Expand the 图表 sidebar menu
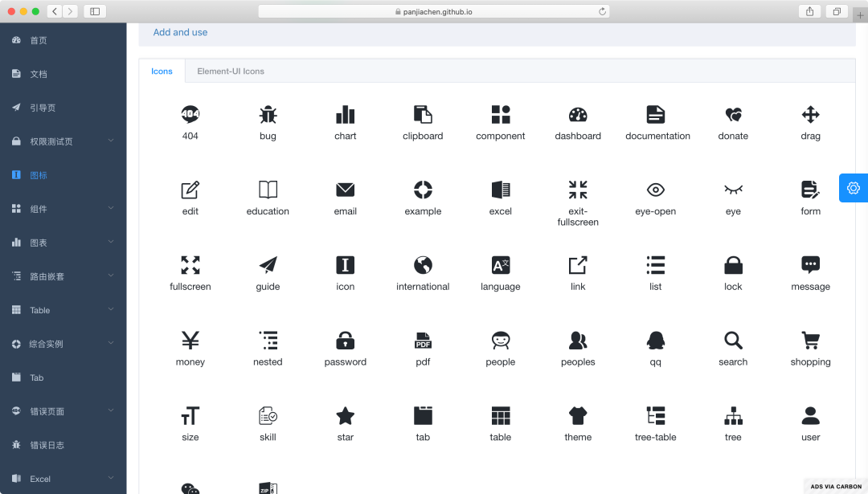 pyautogui.click(x=63, y=243)
